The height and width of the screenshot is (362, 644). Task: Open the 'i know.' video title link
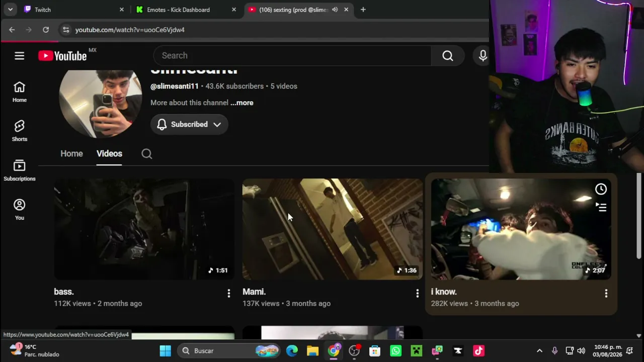[444, 292]
